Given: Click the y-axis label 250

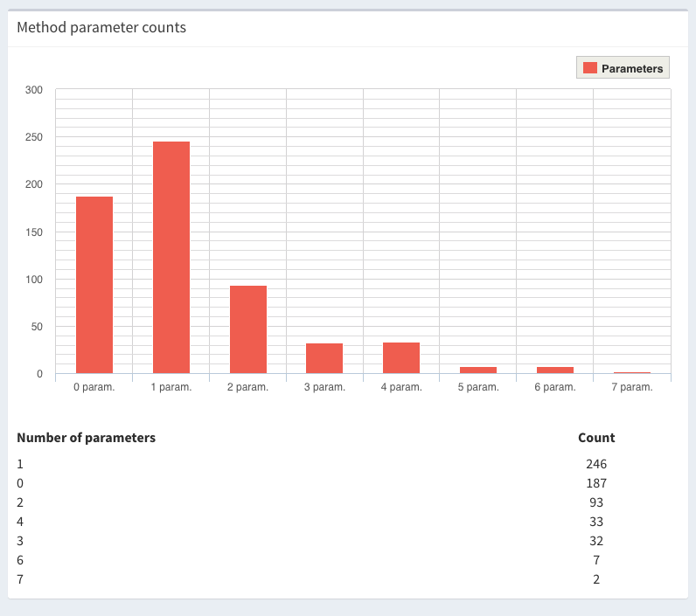Looking at the screenshot, I should tap(34, 137).
